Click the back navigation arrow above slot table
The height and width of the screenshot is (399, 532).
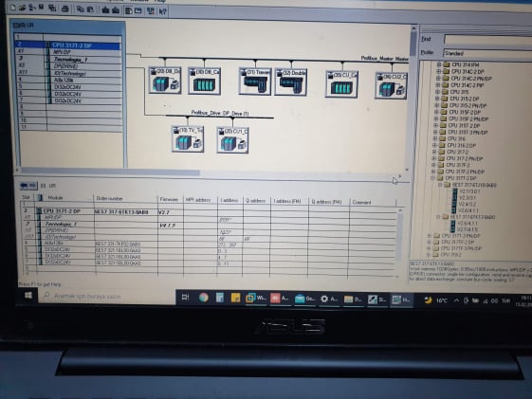point(24,186)
